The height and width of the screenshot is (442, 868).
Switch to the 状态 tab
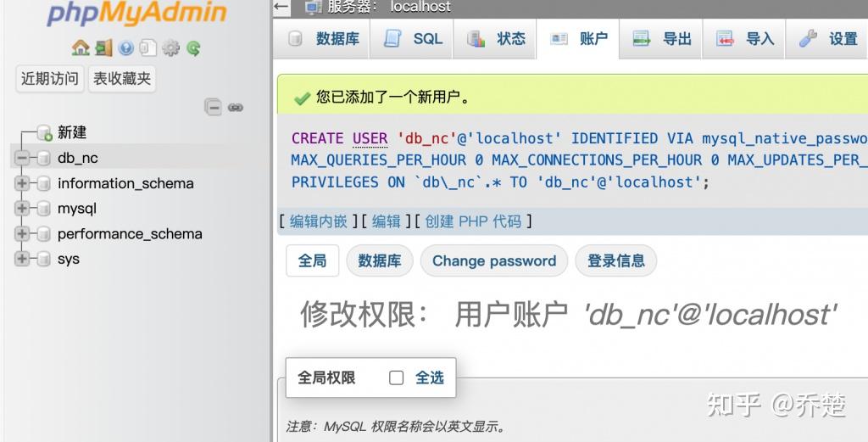pyautogui.click(x=495, y=39)
